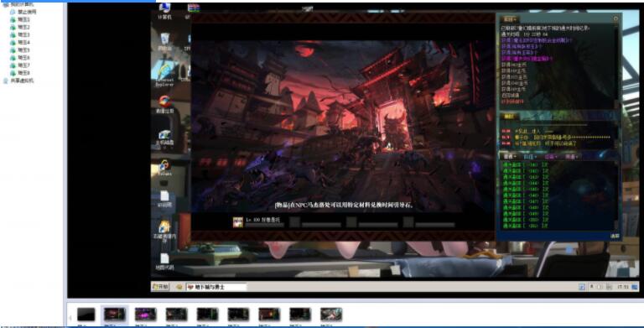
Task: Switch to the 普通 chat channel tab
Action: coord(509,157)
